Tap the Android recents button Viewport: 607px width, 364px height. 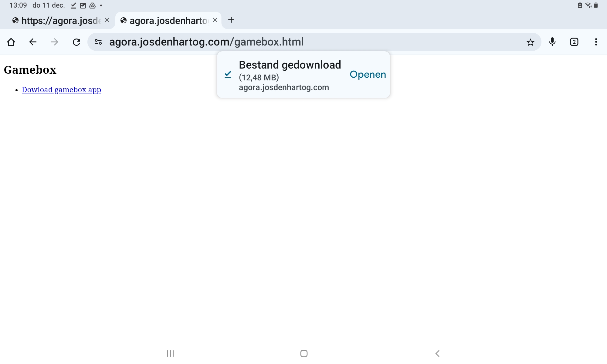[x=170, y=353]
